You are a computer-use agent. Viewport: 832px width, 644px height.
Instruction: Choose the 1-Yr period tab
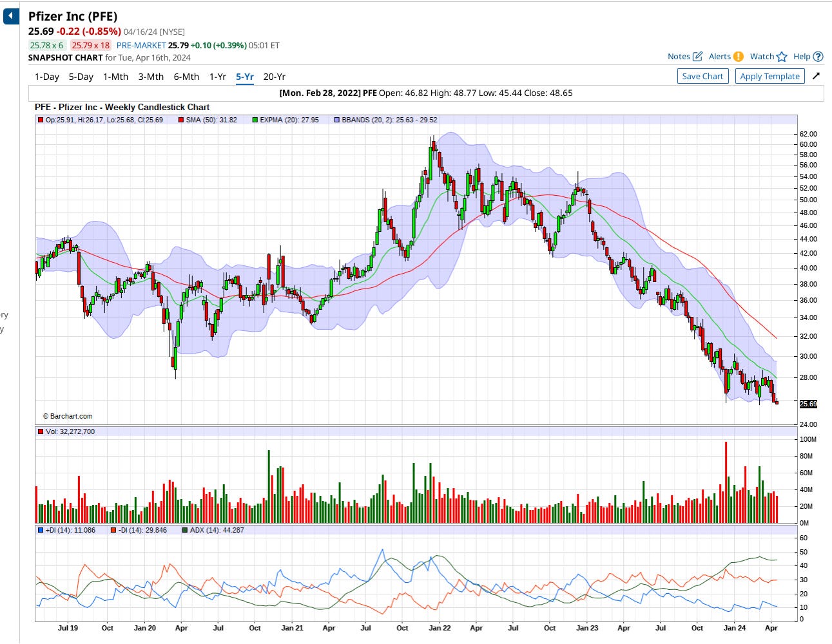(218, 77)
